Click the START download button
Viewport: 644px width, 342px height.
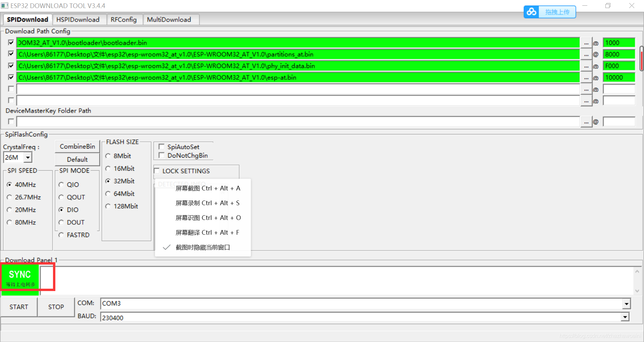(x=19, y=307)
